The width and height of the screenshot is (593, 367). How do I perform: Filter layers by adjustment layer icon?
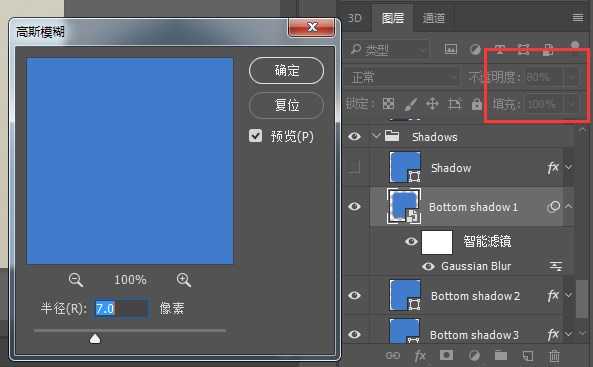475,49
